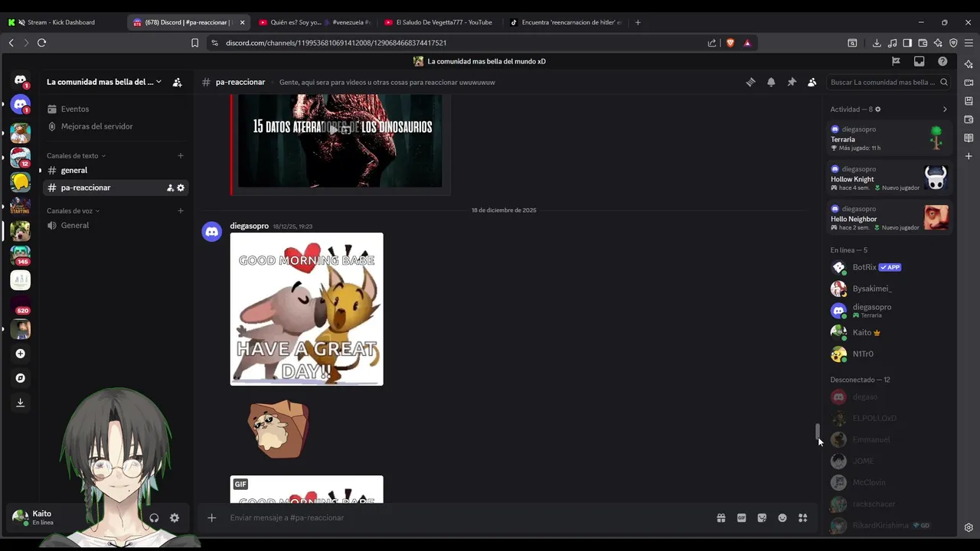Open N1Tr0 member profile
Screen dimensions: 980x551
[x=890, y=354]
